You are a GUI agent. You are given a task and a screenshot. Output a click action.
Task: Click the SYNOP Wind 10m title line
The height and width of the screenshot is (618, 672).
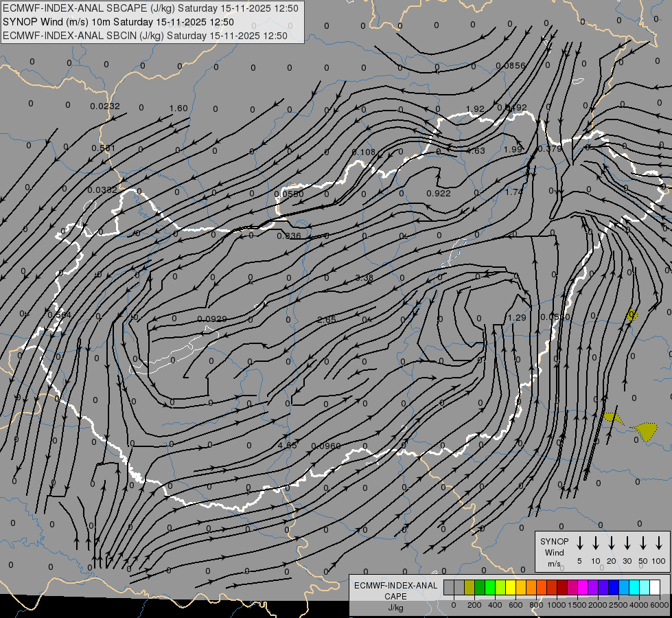[118, 22]
